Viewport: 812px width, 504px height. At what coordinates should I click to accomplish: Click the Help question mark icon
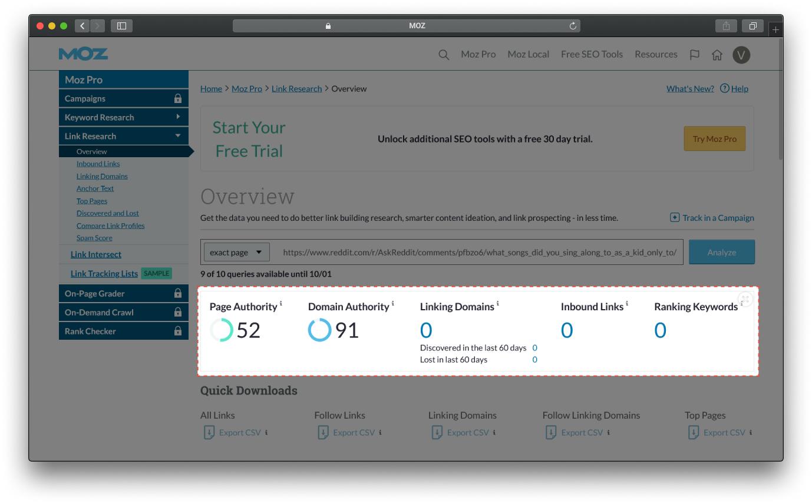coord(725,88)
